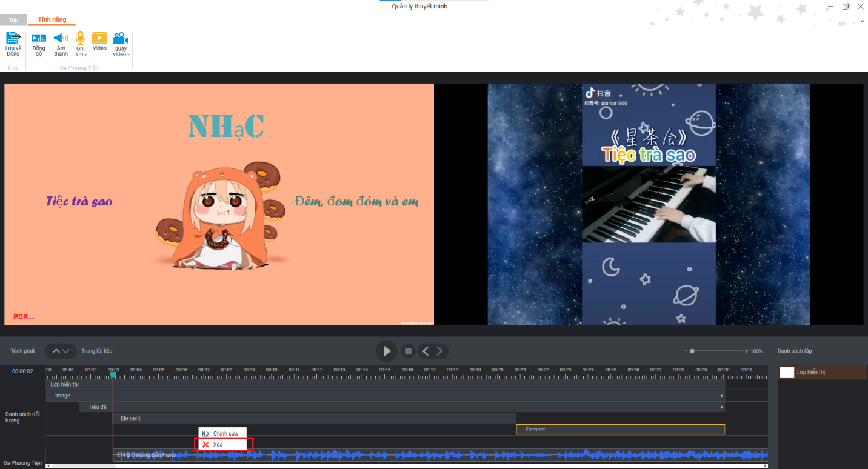868x469 pixels.
Task: Click the arrow at the end of the Tiêu đề track
Action: [721, 407]
